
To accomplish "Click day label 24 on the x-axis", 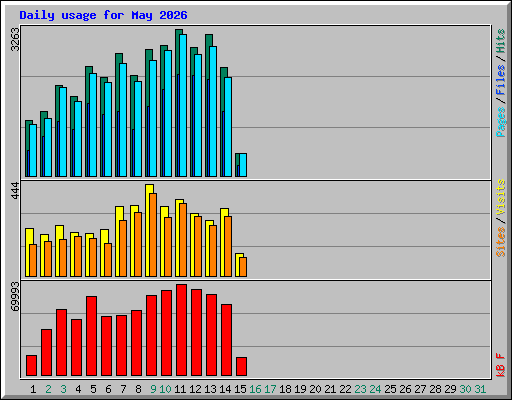I will click(x=375, y=389).
